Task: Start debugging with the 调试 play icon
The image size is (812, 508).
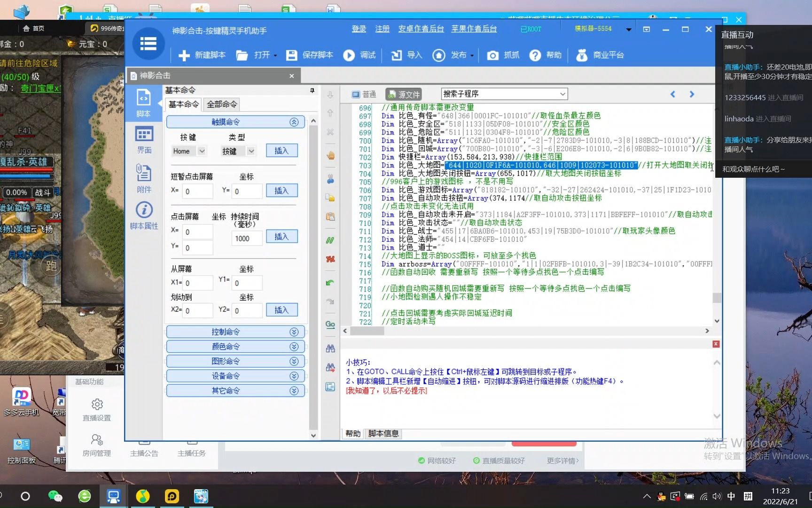Action: click(x=349, y=55)
